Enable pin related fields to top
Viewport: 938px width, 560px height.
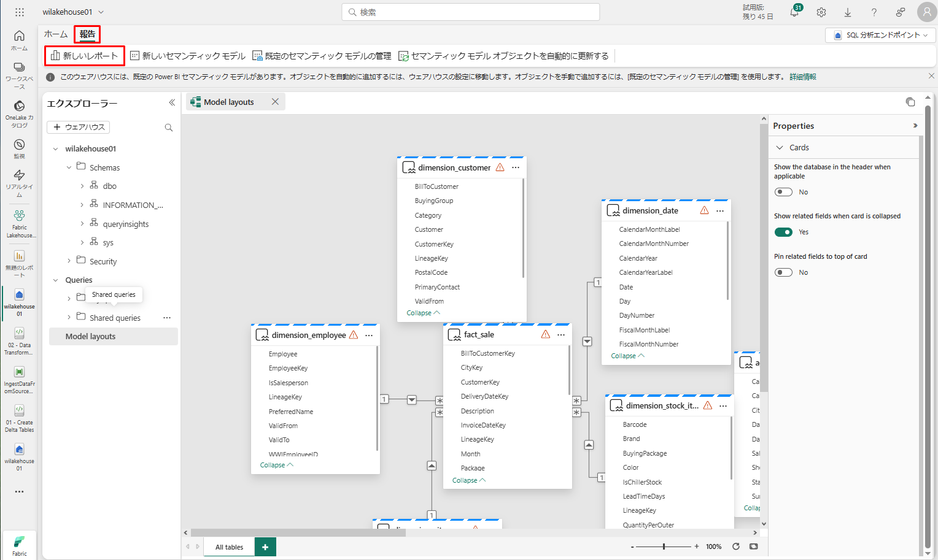coord(783,272)
